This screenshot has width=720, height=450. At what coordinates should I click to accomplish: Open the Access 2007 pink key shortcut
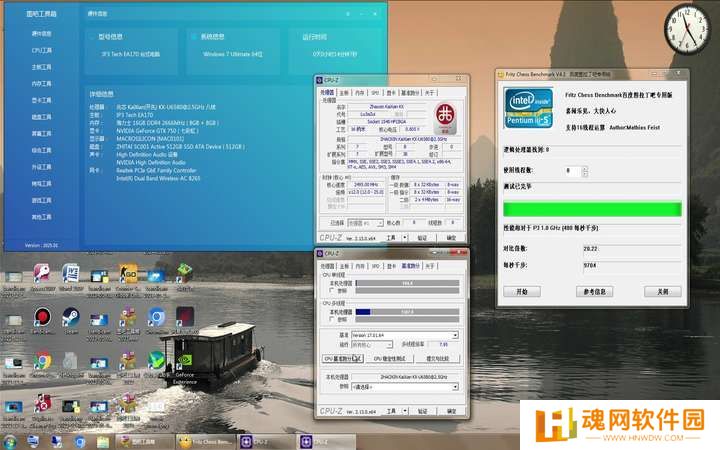point(42,274)
